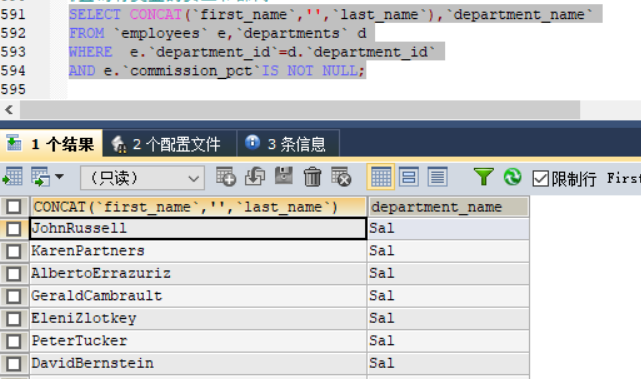Check the KarenPartners row checkbox

[14, 251]
